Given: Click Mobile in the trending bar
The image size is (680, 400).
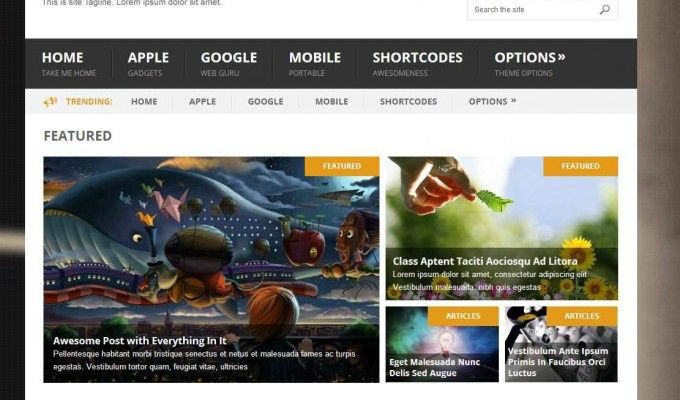Looking at the screenshot, I should tap(332, 102).
